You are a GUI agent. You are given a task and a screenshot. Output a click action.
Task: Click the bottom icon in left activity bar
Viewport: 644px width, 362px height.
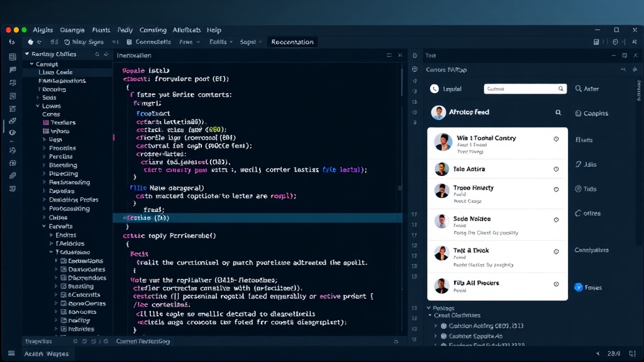(13, 189)
